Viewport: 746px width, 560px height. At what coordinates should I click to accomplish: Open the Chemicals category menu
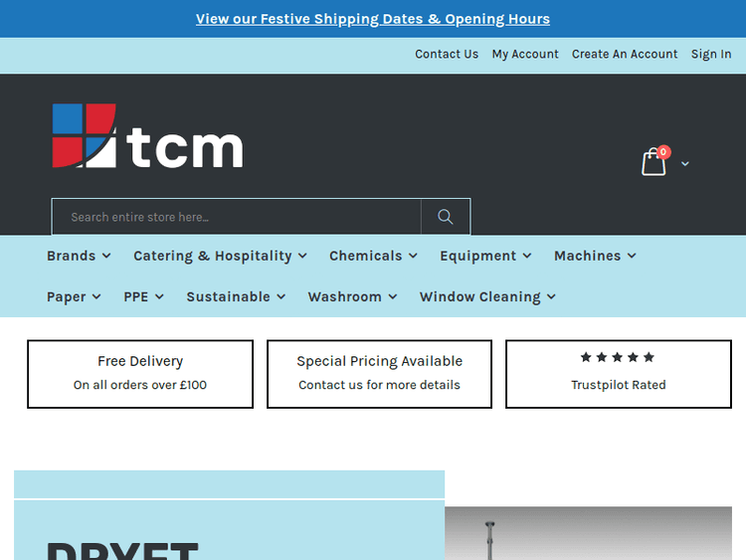point(373,256)
